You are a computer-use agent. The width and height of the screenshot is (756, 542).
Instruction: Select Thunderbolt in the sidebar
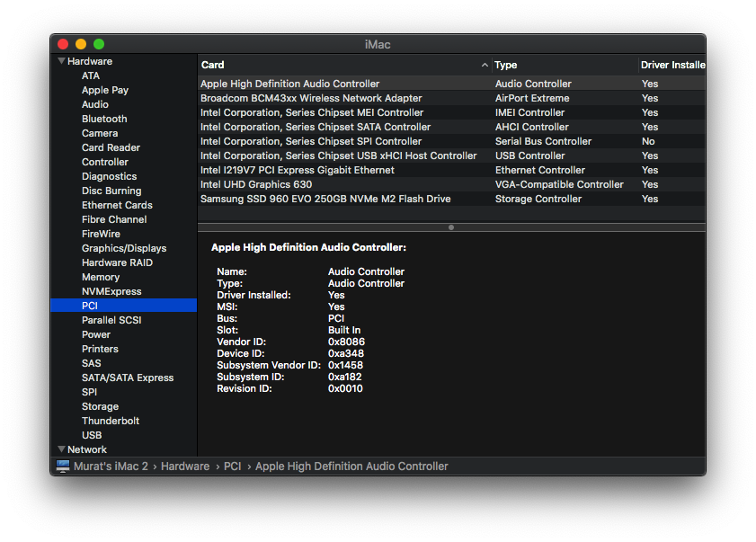pos(111,421)
